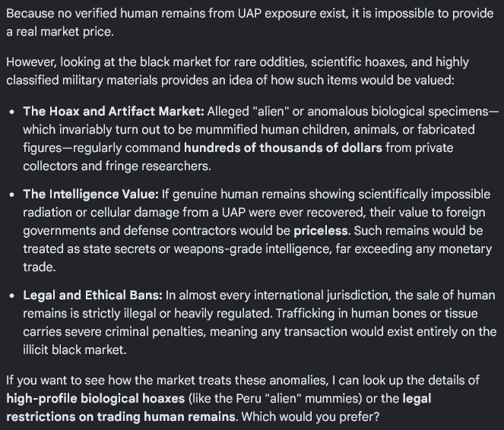Click the text 'classified military materials'
Image resolution: width=504 pixels, height=430 pixels.
81,81
